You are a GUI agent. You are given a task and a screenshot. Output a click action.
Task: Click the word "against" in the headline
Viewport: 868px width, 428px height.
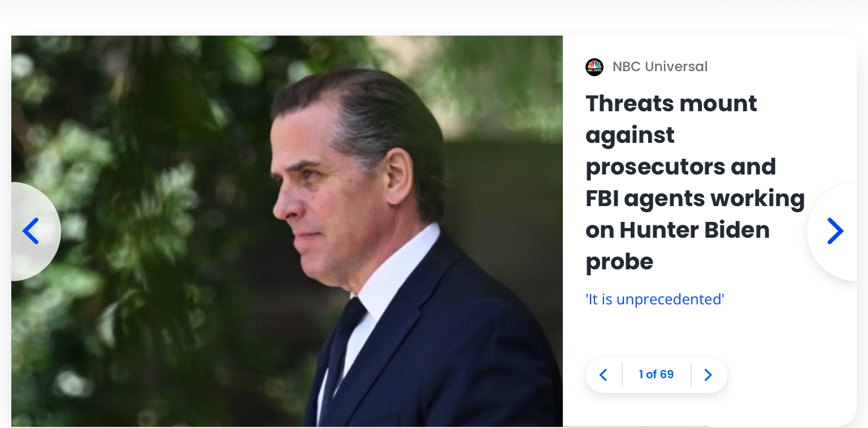click(630, 136)
